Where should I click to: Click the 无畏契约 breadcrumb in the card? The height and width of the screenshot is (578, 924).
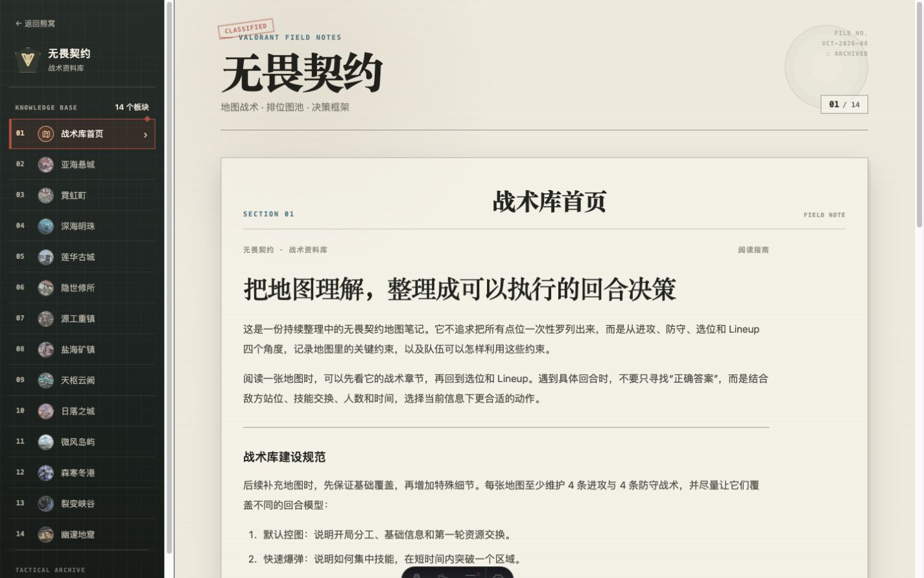coord(258,250)
